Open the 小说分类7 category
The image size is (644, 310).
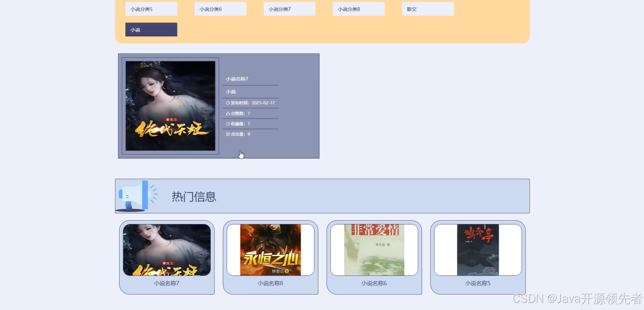coord(289,8)
